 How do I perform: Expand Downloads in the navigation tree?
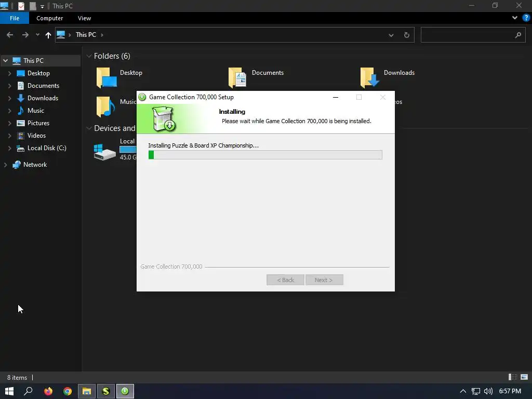[9, 98]
